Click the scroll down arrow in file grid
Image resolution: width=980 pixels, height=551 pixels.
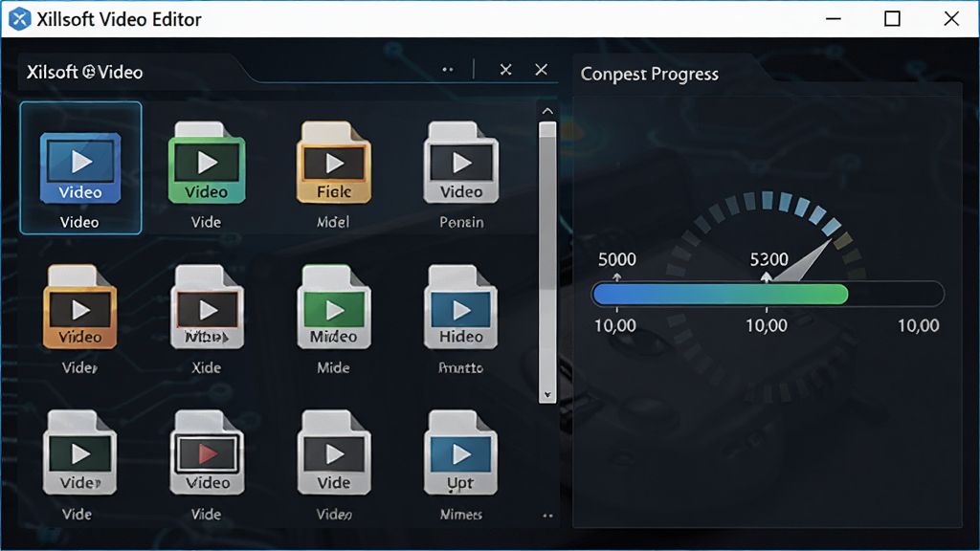[x=547, y=394]
